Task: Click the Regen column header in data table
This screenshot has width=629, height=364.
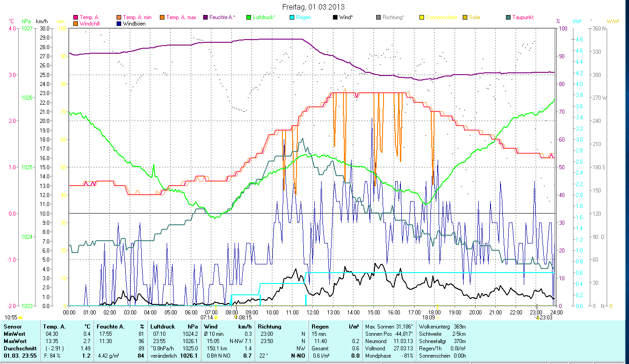Action: 319,327
